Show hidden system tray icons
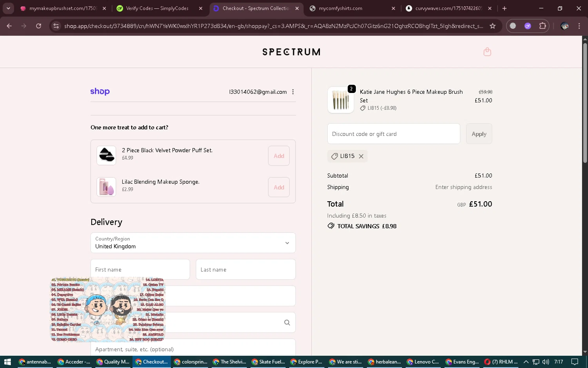588x368 pixels. coord(526,362)
